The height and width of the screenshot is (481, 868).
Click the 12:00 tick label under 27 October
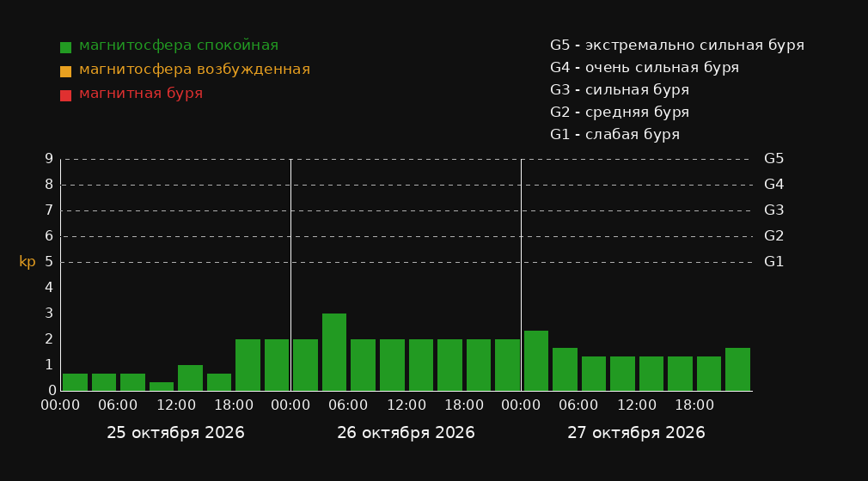point(637,405)
